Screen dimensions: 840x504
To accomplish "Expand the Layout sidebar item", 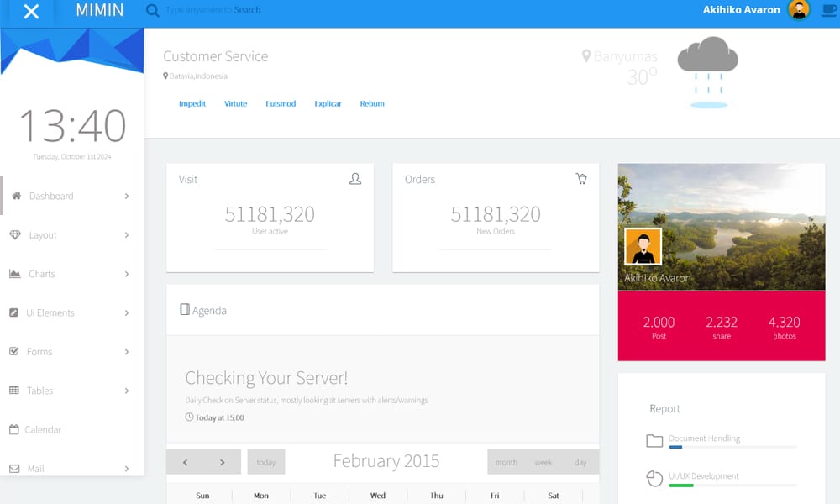I will coord(43,235).
